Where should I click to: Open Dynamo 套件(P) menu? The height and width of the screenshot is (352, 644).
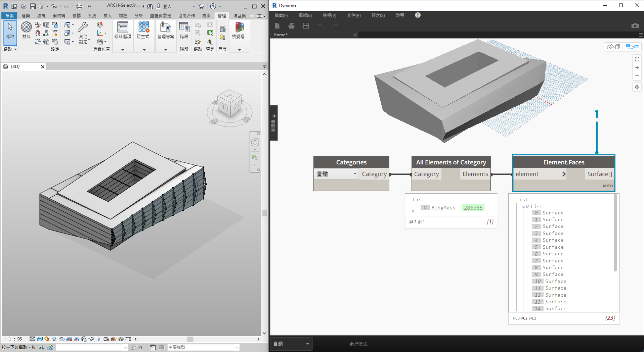354,15
